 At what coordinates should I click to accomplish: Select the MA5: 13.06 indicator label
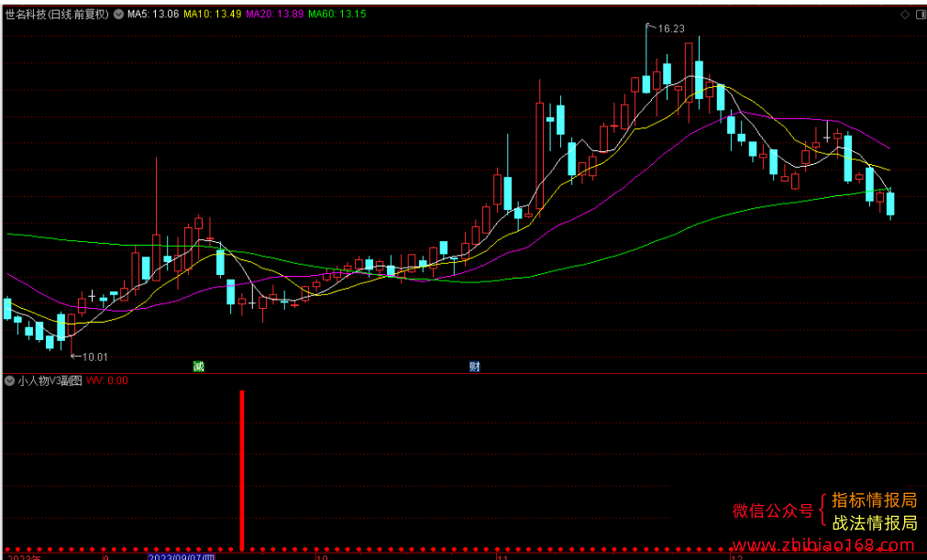pos(152,14)
